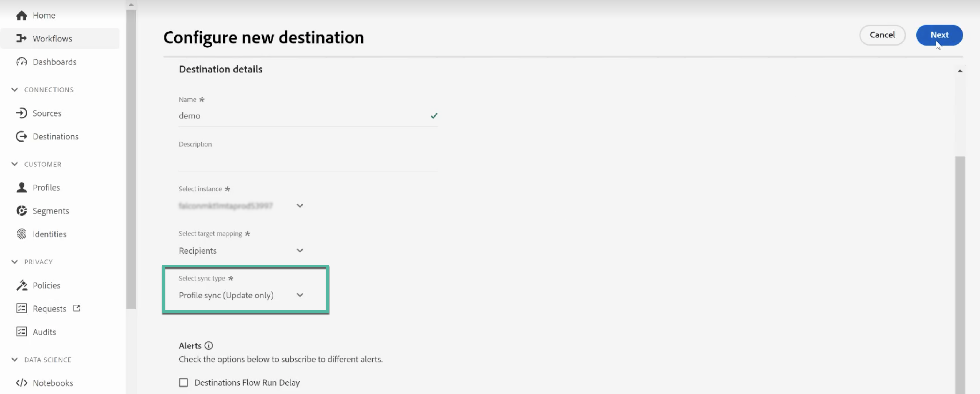Open Profiles in sidebar
The image size is (980, 394).
[x=46, y=188]
